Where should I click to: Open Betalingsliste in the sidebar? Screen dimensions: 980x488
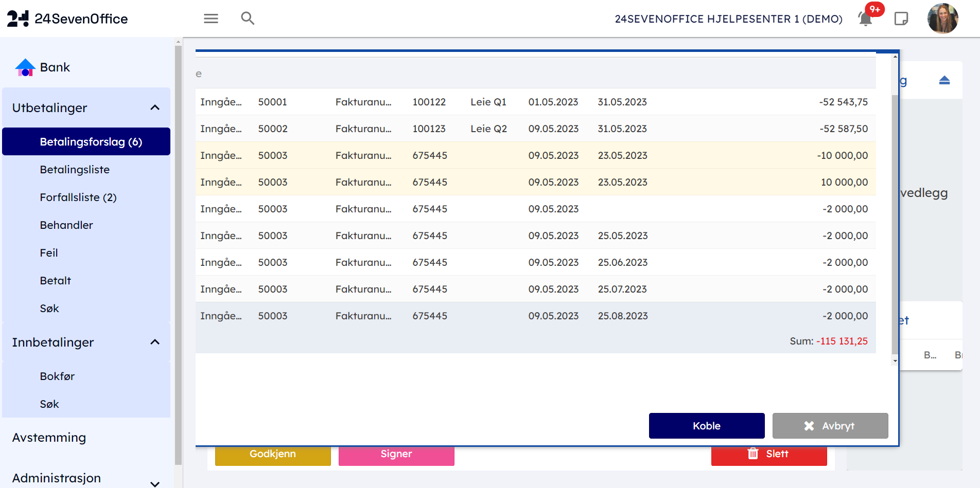(75, 170)
